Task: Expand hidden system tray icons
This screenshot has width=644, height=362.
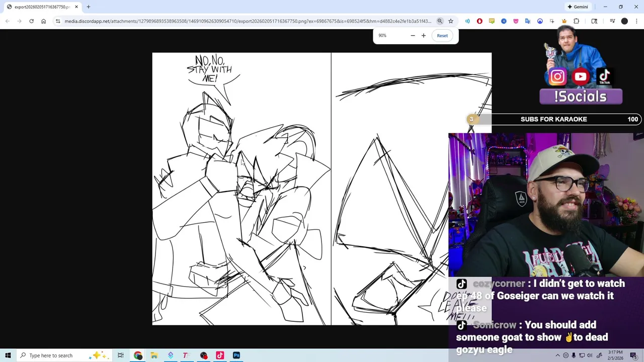Action: tap(557, 355)
